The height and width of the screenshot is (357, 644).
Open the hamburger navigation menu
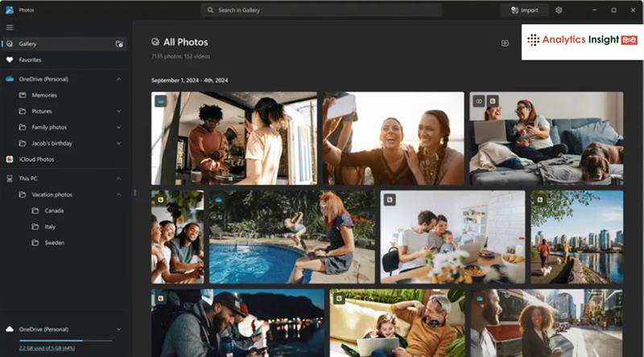[10, 27]
